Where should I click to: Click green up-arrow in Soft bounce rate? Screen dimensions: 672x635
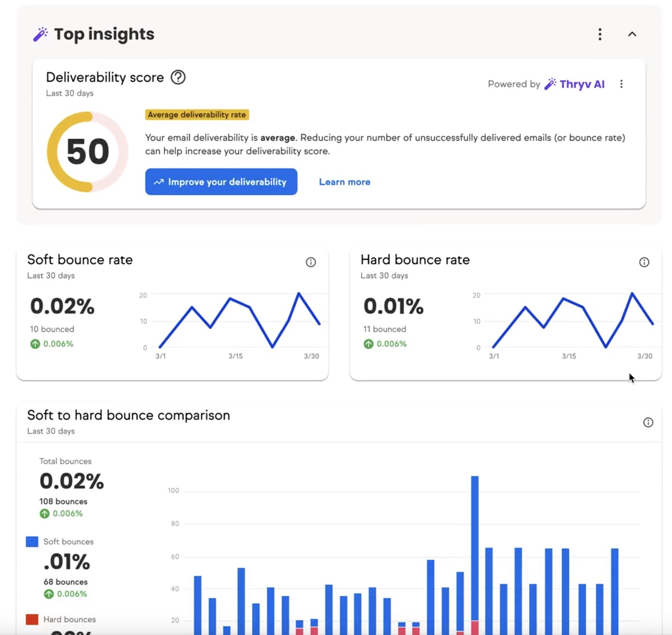[x=35, y=344]
